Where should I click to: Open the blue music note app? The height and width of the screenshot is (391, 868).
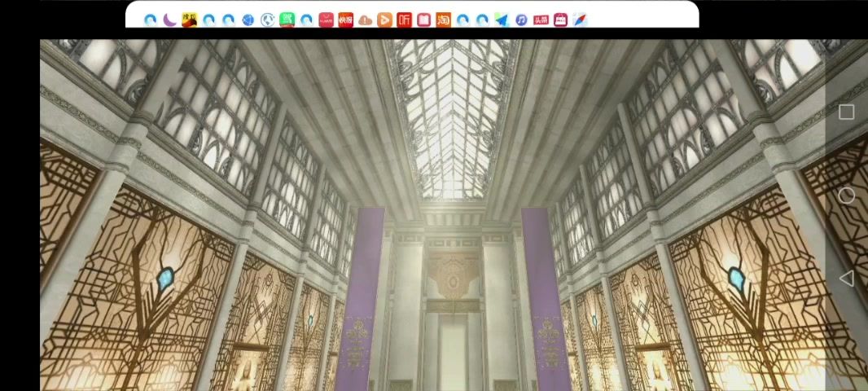[521, 20]
